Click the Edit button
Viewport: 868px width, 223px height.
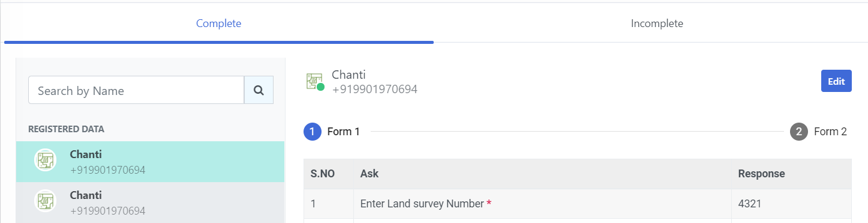click(836, 81)
